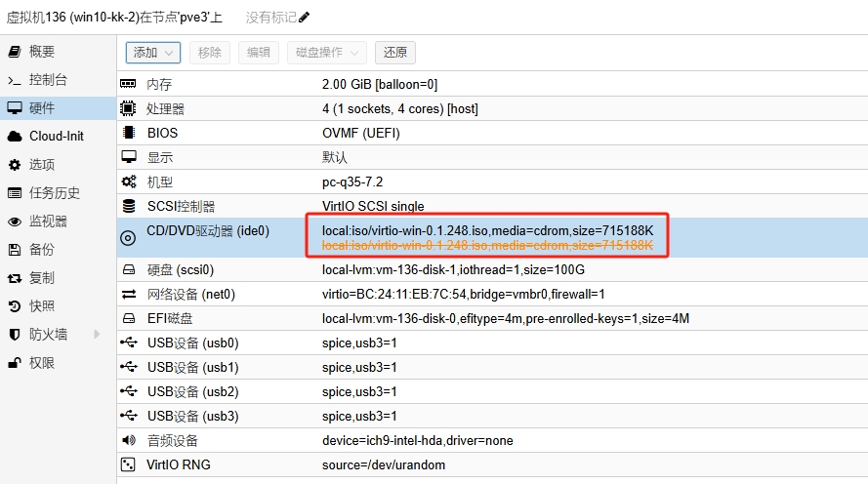Go to the 快照 (Snapshots) tab
The image size is (868, 484).
tap(42, 306)
